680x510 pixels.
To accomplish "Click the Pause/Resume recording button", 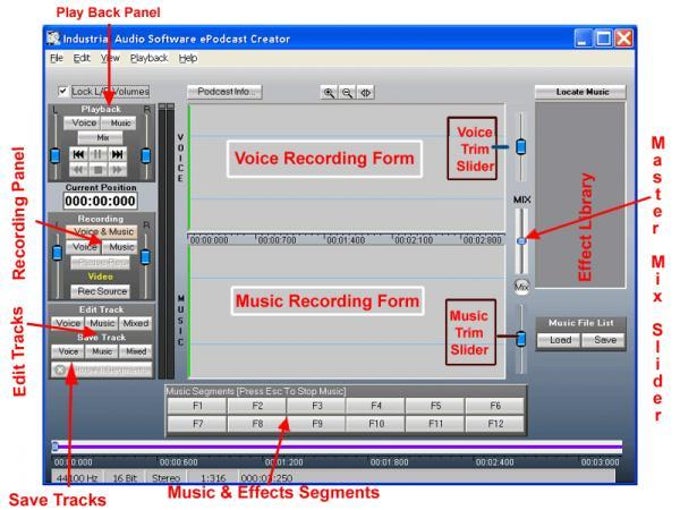I will coord(101,262).
